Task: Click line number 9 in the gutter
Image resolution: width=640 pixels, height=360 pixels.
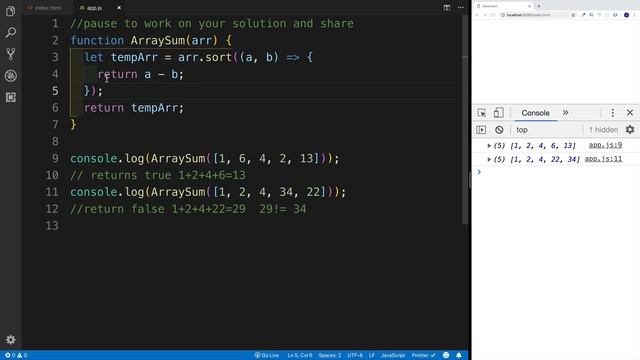Action: (x=55, y=158)
